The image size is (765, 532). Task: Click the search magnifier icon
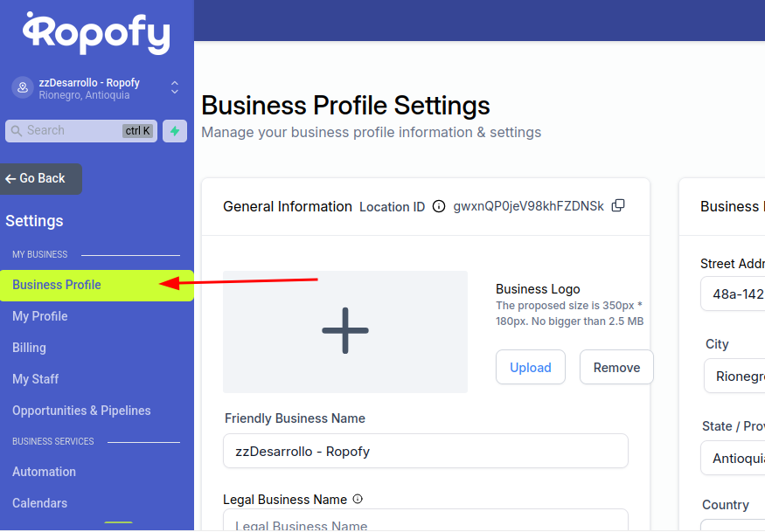coord(16,131)
